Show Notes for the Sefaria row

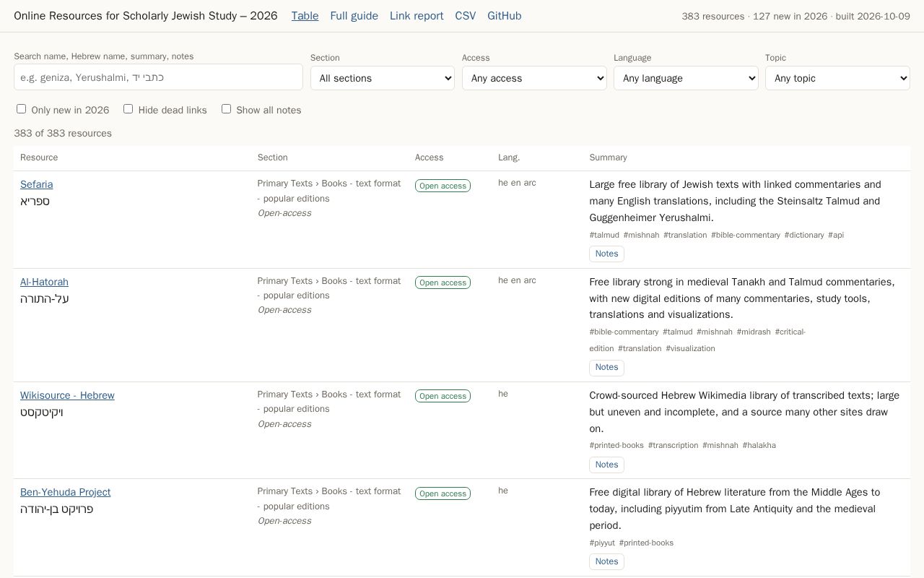[606, 254]
